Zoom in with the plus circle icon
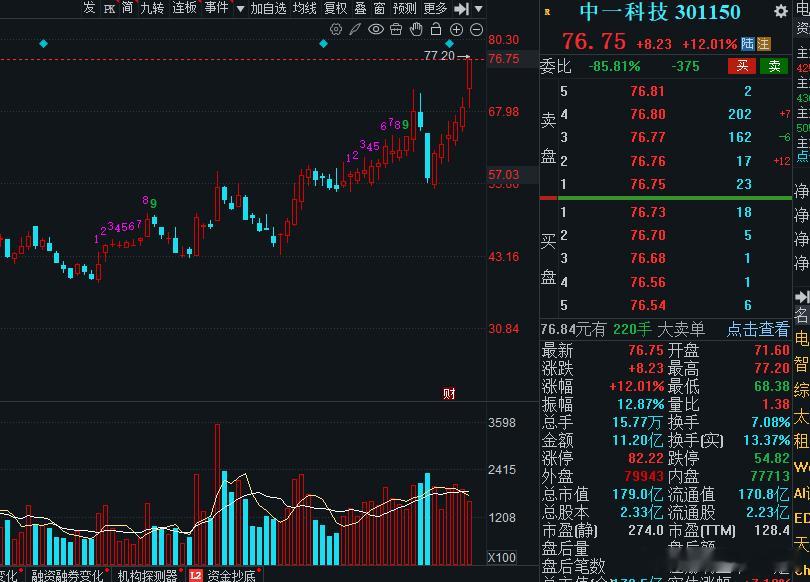Viewport: 810px width, 582px height. click(x=456, y=29)
